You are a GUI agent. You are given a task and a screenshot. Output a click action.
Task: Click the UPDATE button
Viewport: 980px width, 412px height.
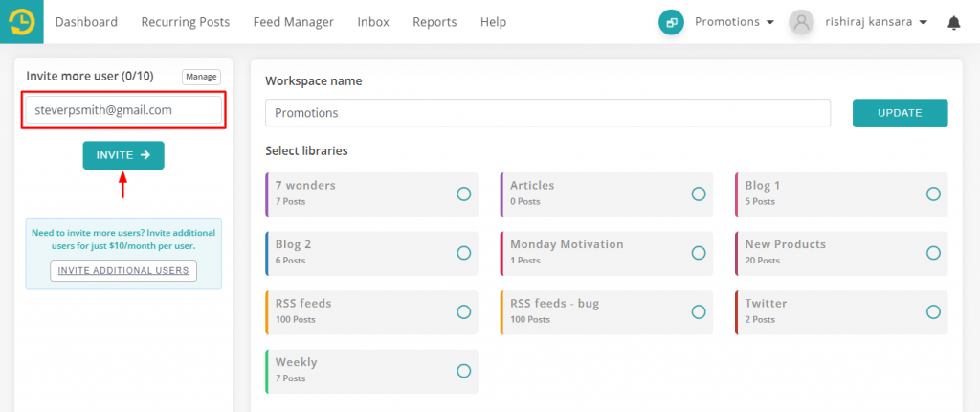[900, 113]
